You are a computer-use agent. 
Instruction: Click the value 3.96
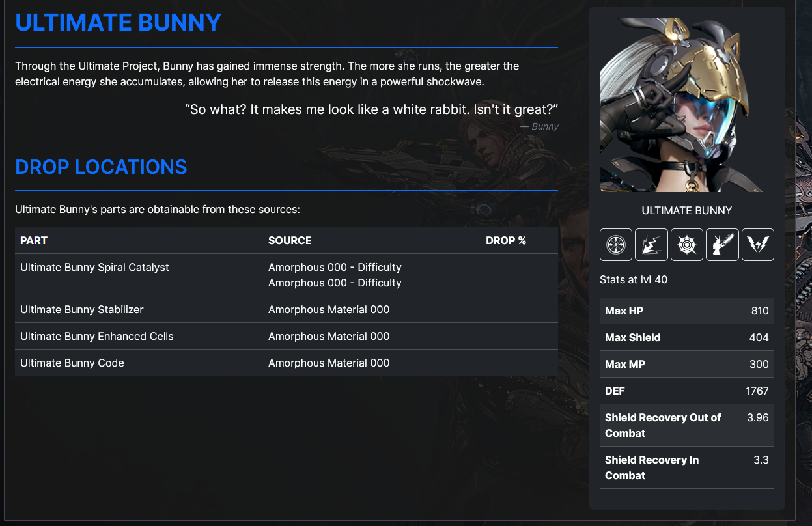pos(758,417)
